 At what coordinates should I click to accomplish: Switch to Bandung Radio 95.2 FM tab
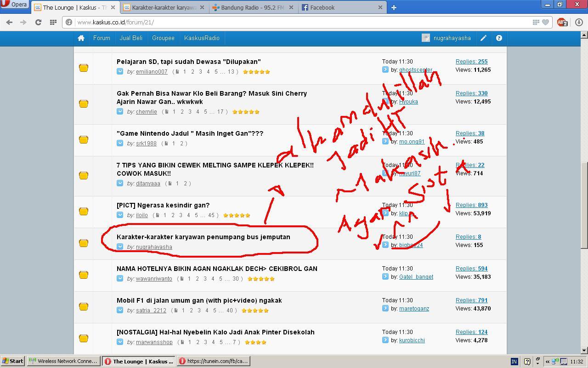[252, 7]
